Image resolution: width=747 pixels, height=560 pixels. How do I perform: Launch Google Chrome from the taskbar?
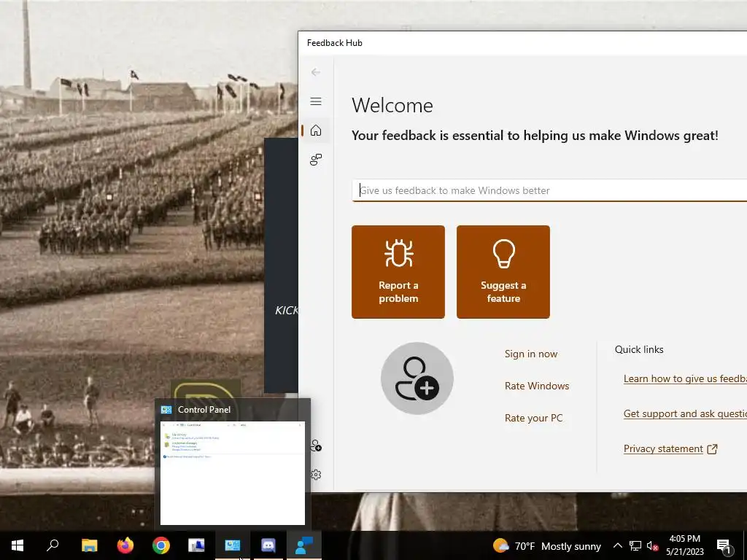pos(161,545)
